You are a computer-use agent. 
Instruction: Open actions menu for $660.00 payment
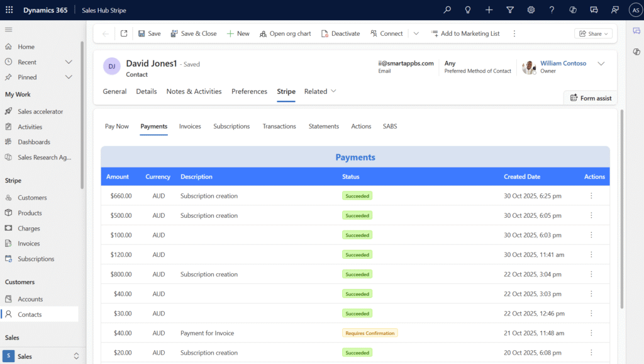point(591,196)
